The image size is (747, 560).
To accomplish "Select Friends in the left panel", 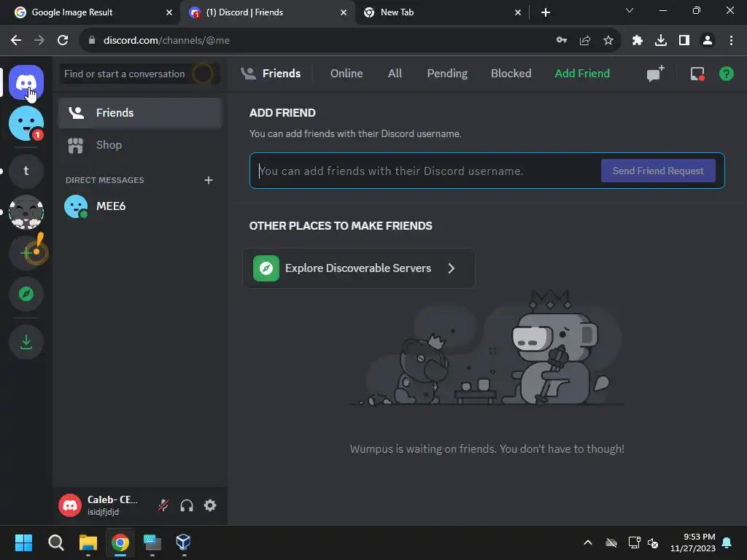I will 140,113.
